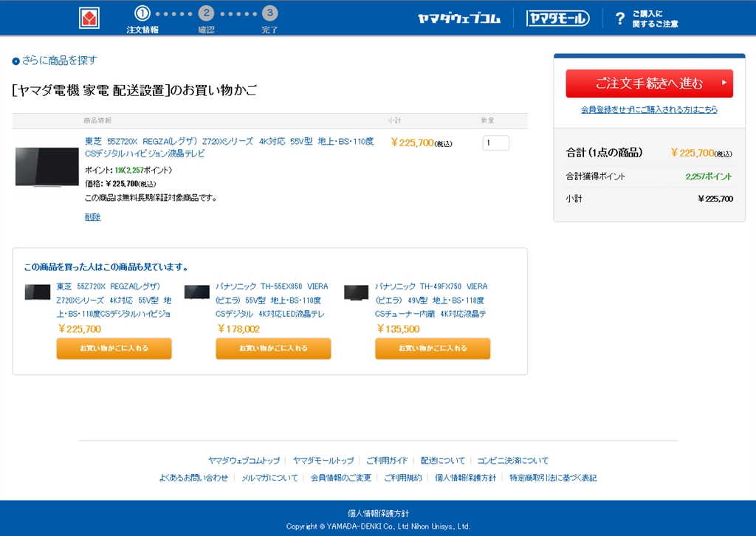Open ヤマダモール logo link

pos(558,18)
